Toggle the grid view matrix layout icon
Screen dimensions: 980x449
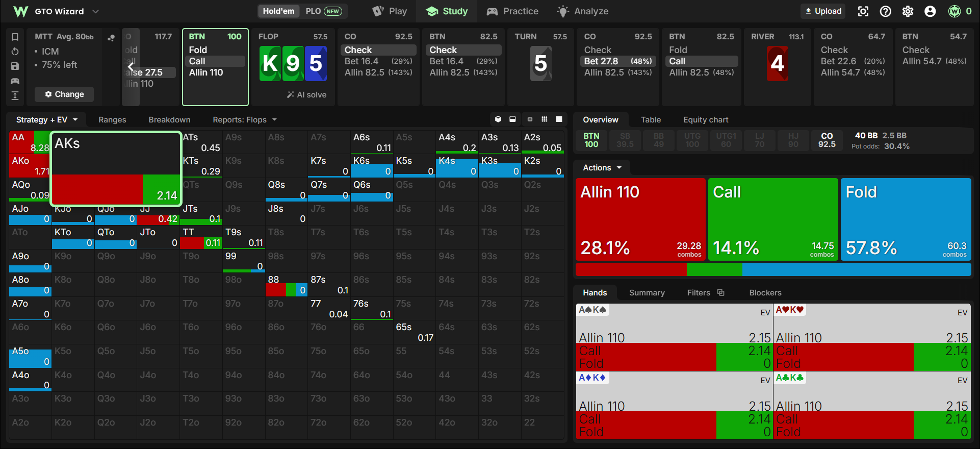(545, 119)
